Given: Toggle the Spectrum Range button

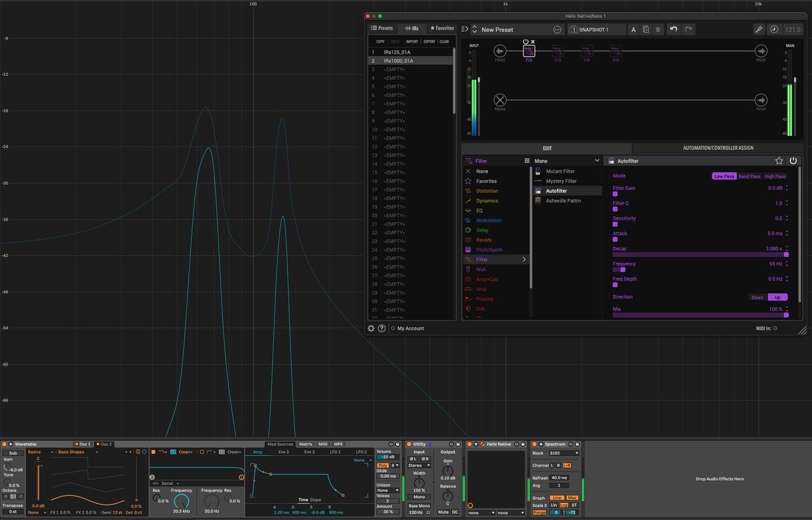Looking at the screenshot, I should tap(539, 512).
